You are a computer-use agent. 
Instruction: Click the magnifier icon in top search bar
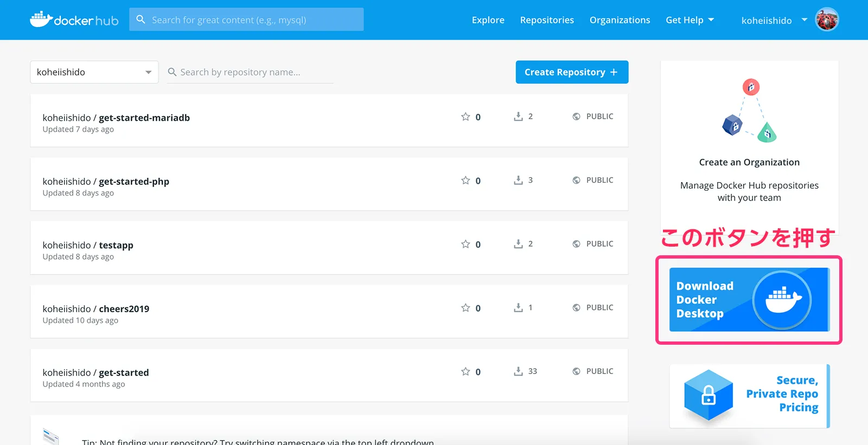tap(141, 20)
